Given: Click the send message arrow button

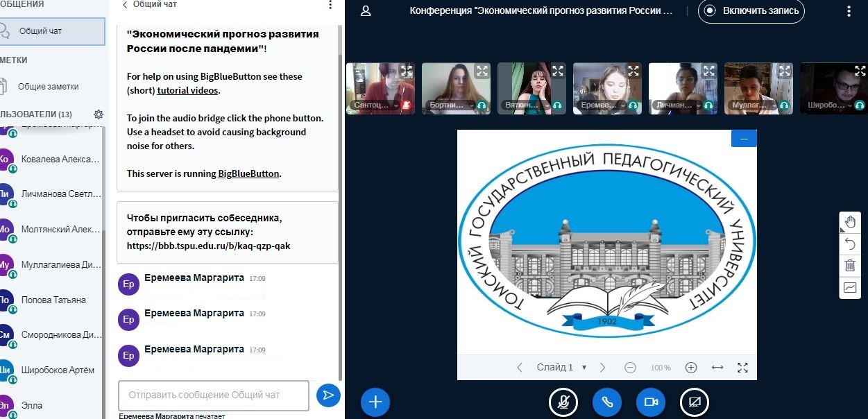Looking at the screenshot, I should (327, 395).
